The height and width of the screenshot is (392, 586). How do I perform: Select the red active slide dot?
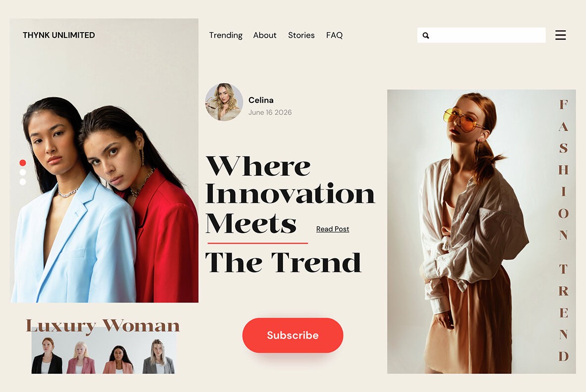[x=23, y=162]
